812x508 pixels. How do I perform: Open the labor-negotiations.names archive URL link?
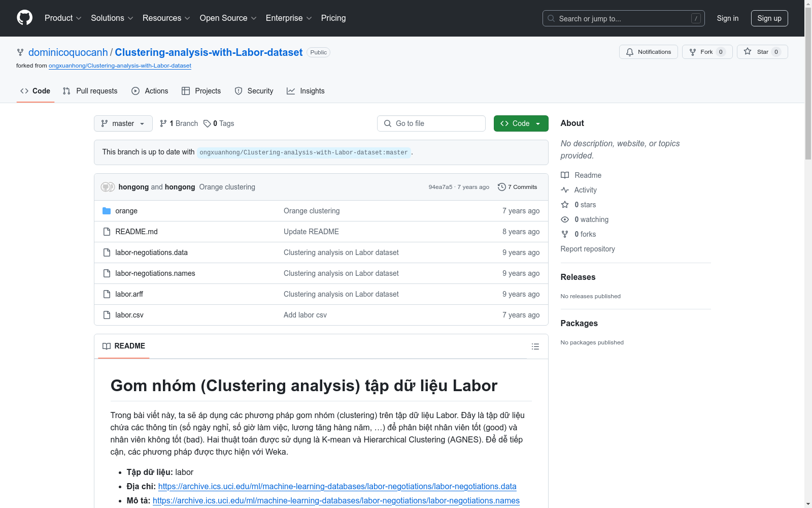coord(336,500)
